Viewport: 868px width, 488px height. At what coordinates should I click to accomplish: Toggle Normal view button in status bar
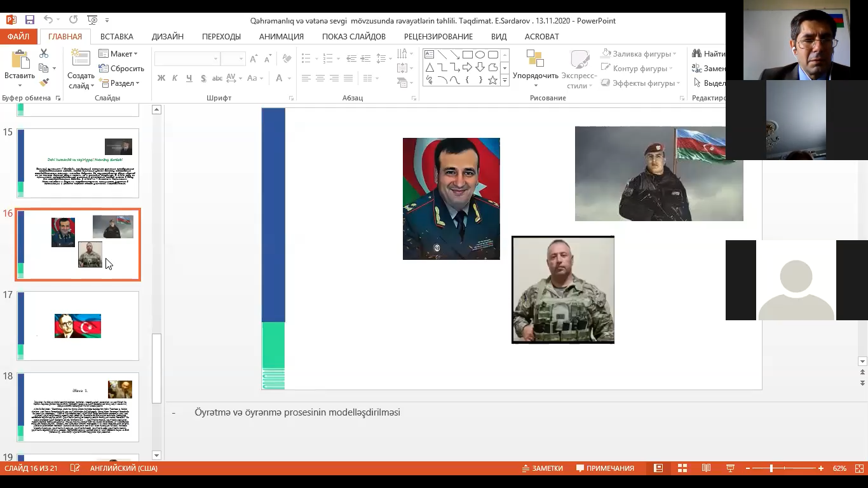pyautogui.click(x=658, y=468)
